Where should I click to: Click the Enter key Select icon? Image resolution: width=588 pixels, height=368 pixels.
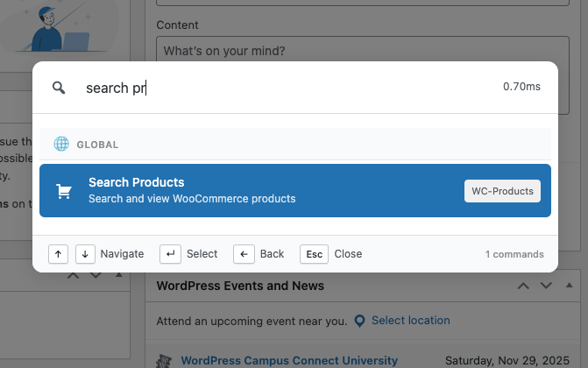click(x=170, y=254)
